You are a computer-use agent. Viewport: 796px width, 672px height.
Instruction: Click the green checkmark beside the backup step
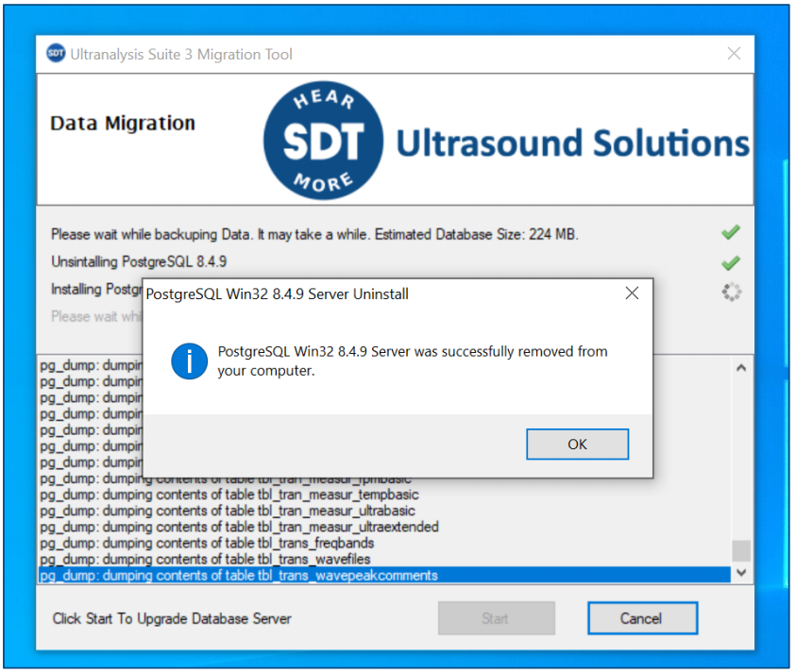point(730,232)
